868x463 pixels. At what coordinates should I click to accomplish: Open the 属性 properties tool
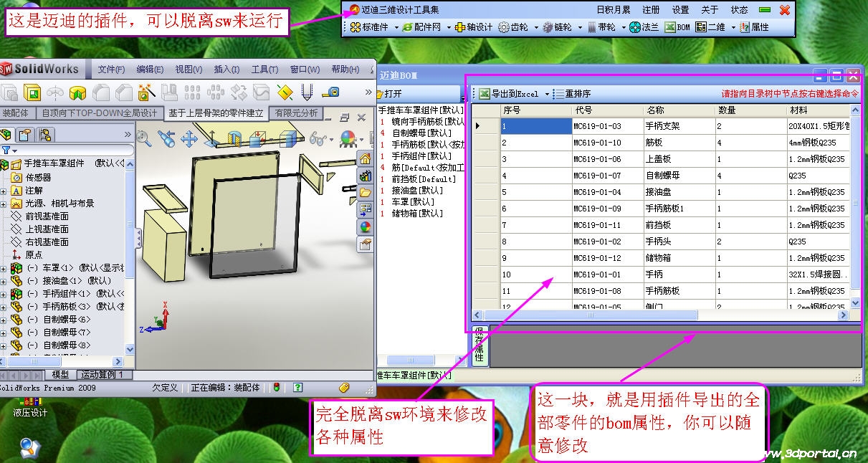point(754,27)
